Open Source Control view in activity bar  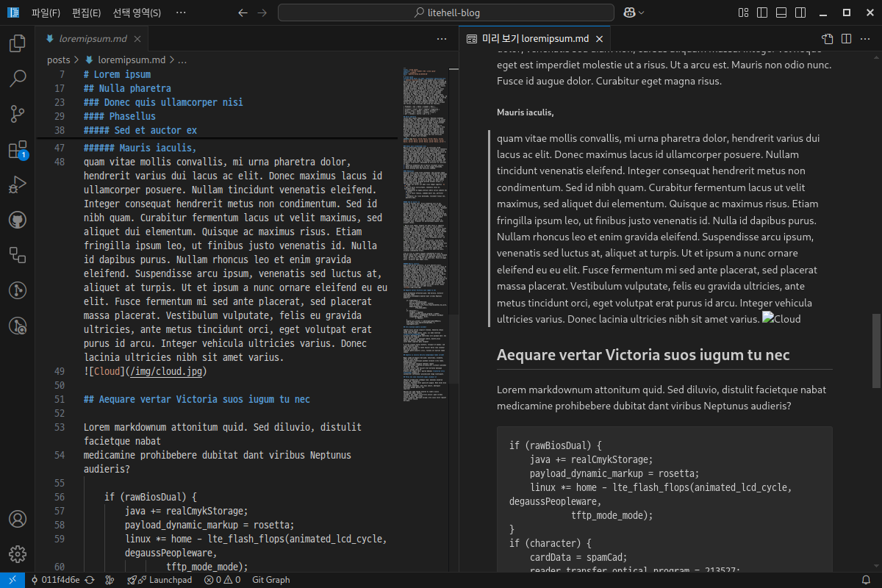[x=18, y=114]
